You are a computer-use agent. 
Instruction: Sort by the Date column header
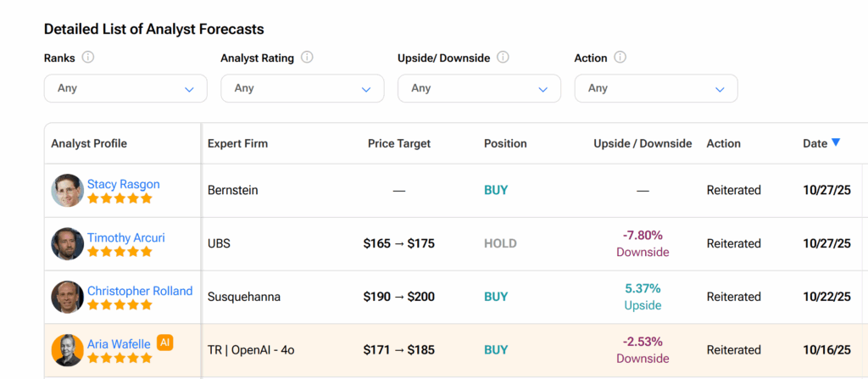click(815, 143)
